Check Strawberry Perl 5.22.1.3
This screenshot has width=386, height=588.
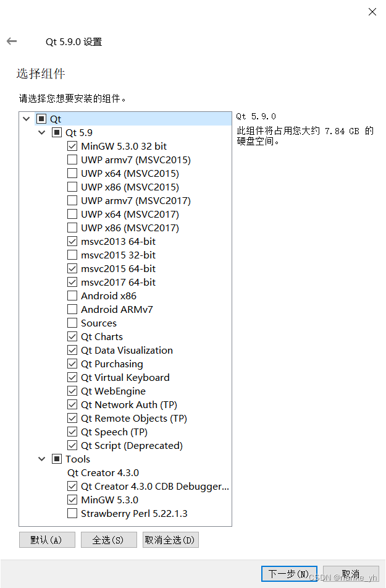tap(72, 513)
